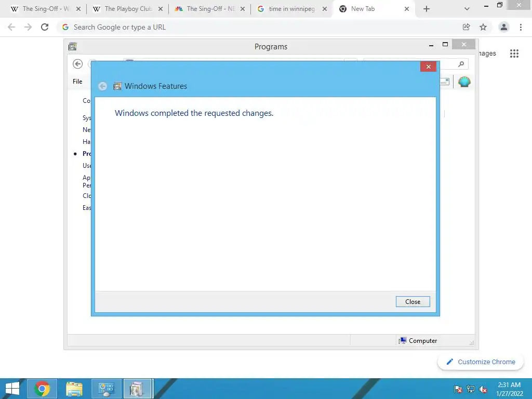532x399 pixels.
Task: Click the search magnifier in Programs window
Action: (461, 64)
